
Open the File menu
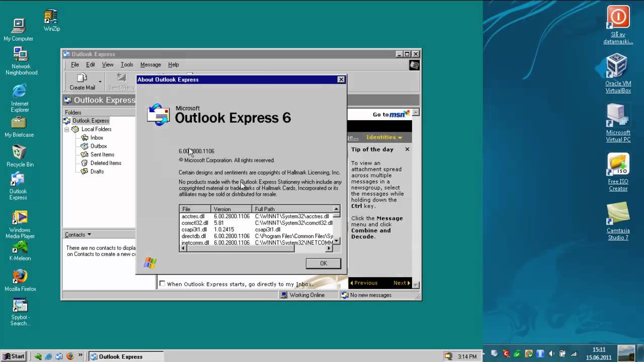click(x=75, y=65)
